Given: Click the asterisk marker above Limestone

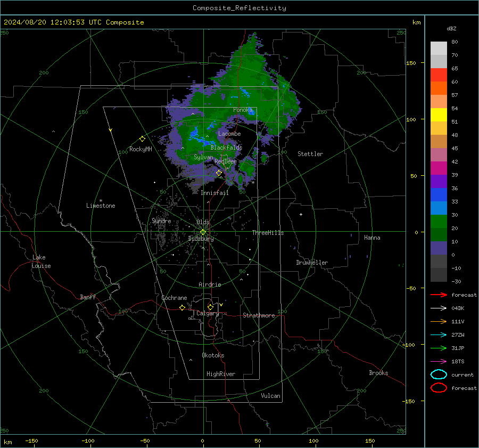Looking at the screenshot, I should point(101,201).
